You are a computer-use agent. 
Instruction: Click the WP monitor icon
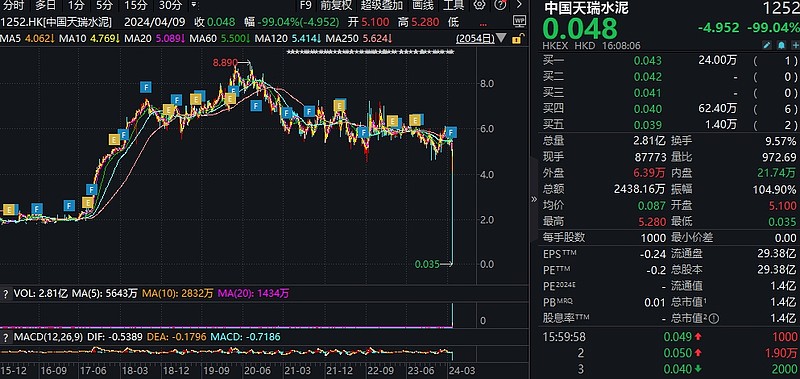click(519, 22)
